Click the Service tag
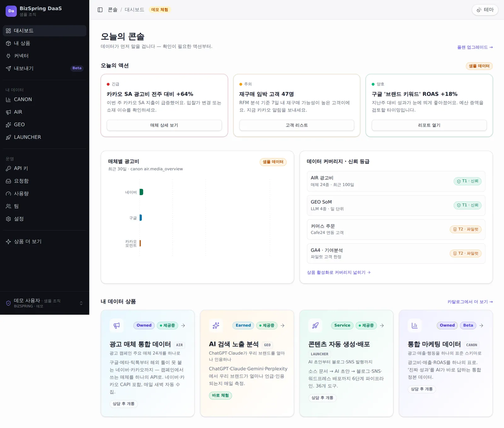Viewport: 504px width, 428px height. point(342,325)
